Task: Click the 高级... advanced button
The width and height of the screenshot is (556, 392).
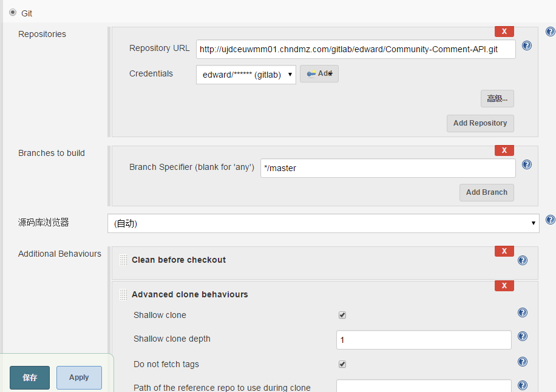Action: point(497,98)
